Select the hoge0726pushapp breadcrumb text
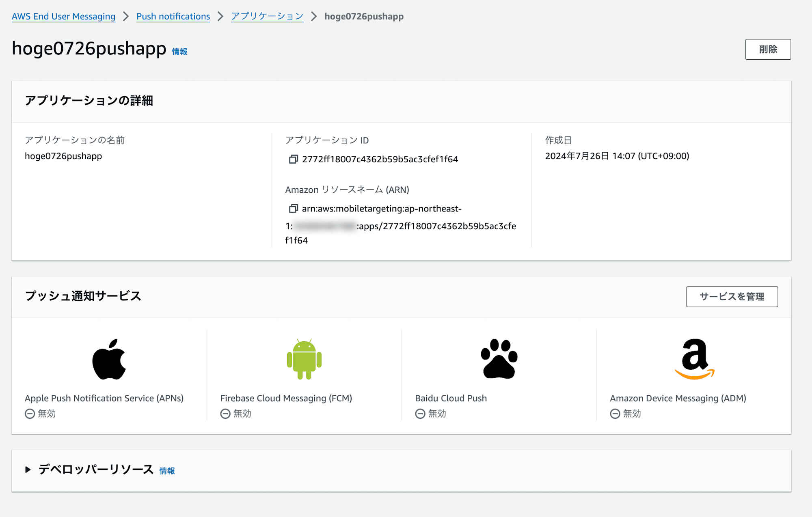 click(364, 16)
